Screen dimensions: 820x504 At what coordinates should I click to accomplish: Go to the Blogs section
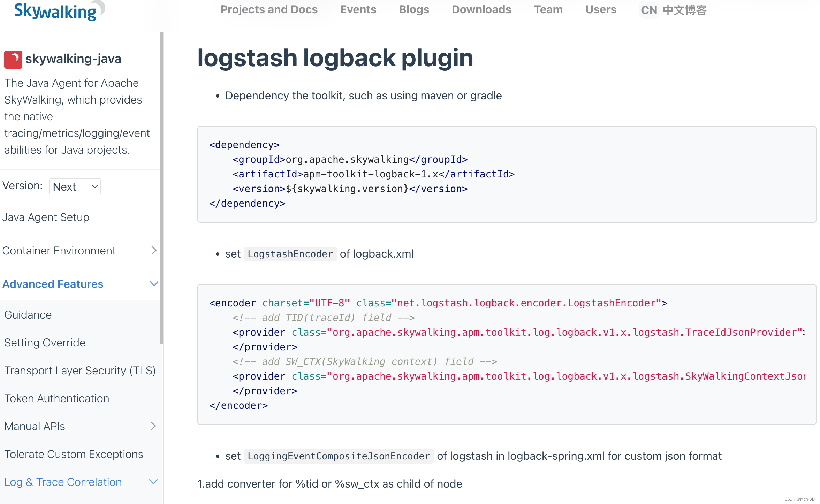(414, 9)
